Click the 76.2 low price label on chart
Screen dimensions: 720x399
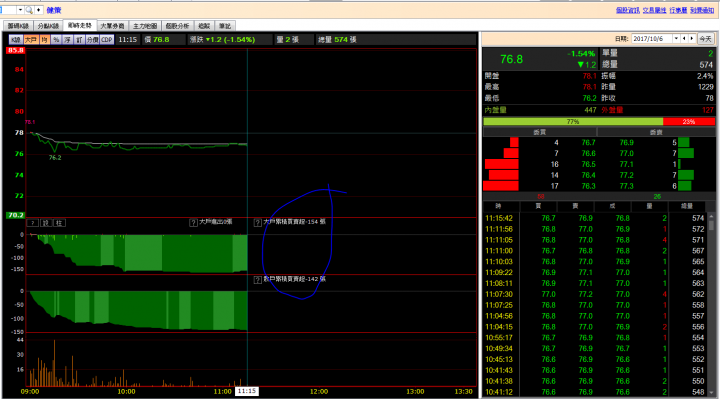click(55, 157)
